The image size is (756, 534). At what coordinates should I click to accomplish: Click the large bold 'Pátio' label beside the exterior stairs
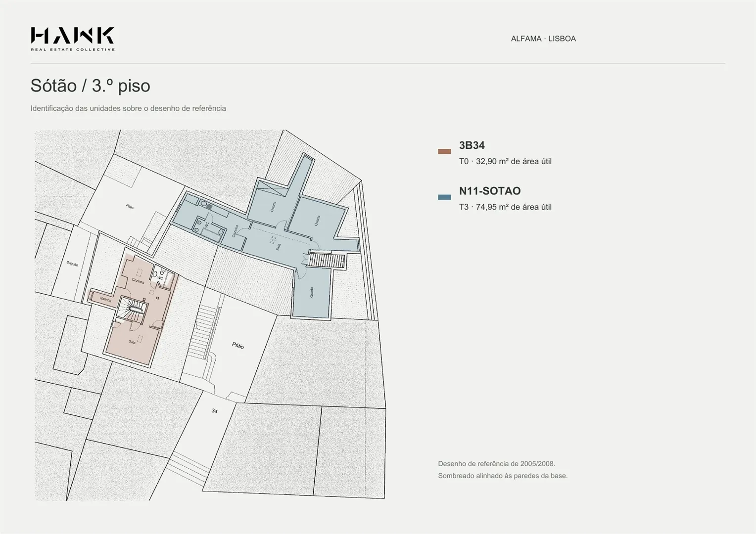(238, 346)
